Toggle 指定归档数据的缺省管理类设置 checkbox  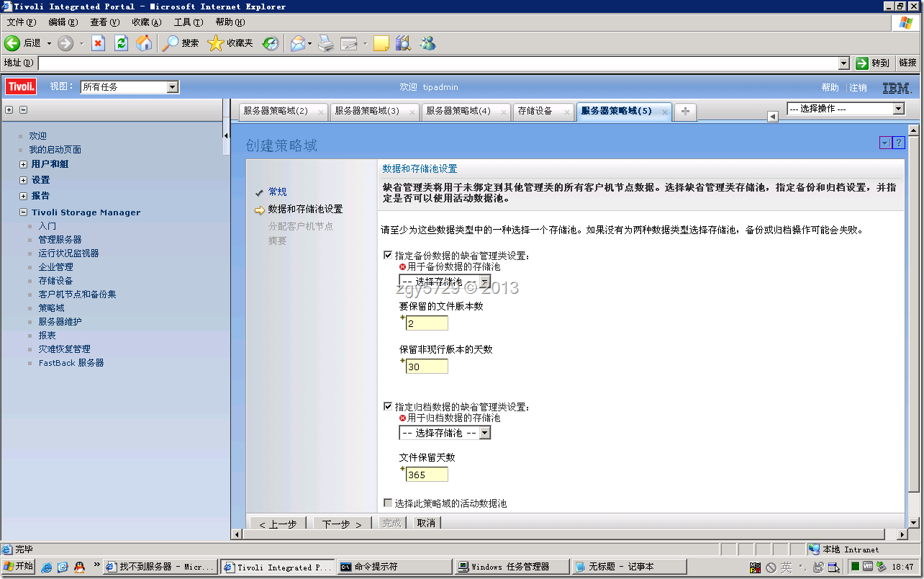click(x=389, y=406)
